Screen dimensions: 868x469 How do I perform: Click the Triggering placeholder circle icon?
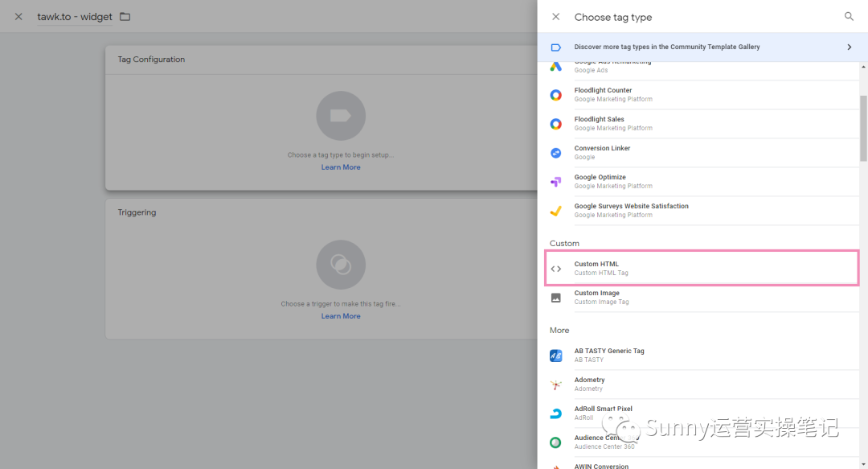click(341, 265)
